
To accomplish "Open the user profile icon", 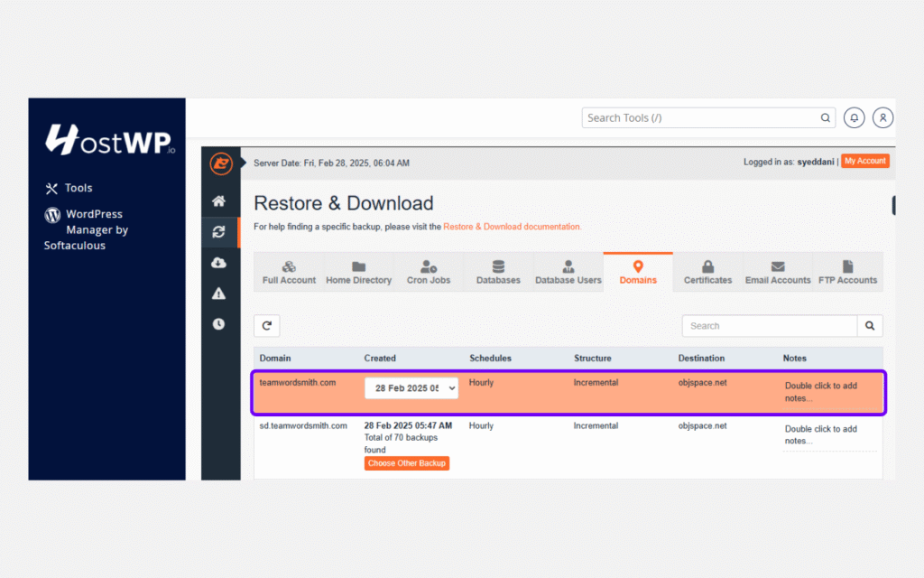I will (883, 117).
